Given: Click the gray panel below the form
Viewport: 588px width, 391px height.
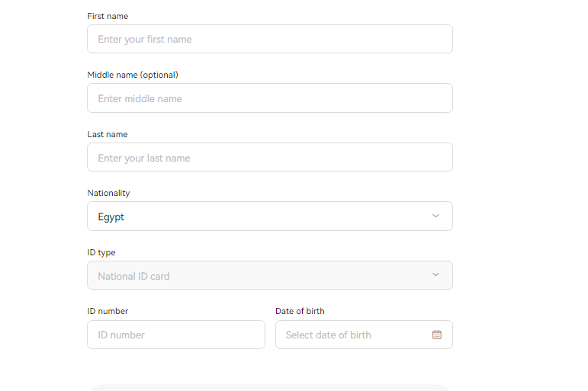Looking at the screenshot, I should 270,388.
